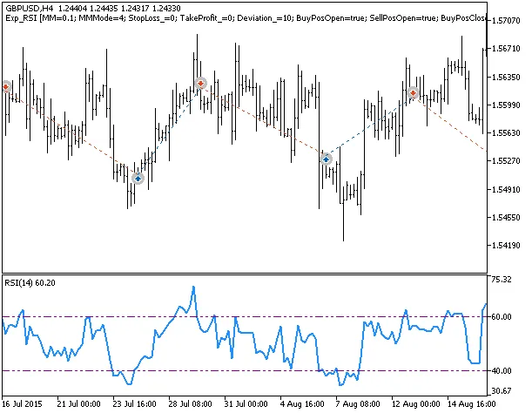Viewport: 532px width, 413px height.
Task: Click the blue buy arrow near 7 Aug
Action: [x=326, y=159]
